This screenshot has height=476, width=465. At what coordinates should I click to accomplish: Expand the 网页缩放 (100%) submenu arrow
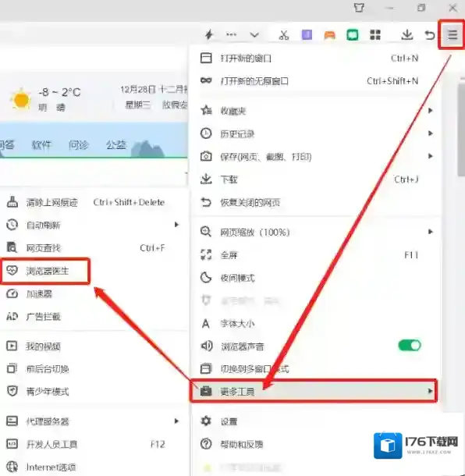click(x=430, y=232)
